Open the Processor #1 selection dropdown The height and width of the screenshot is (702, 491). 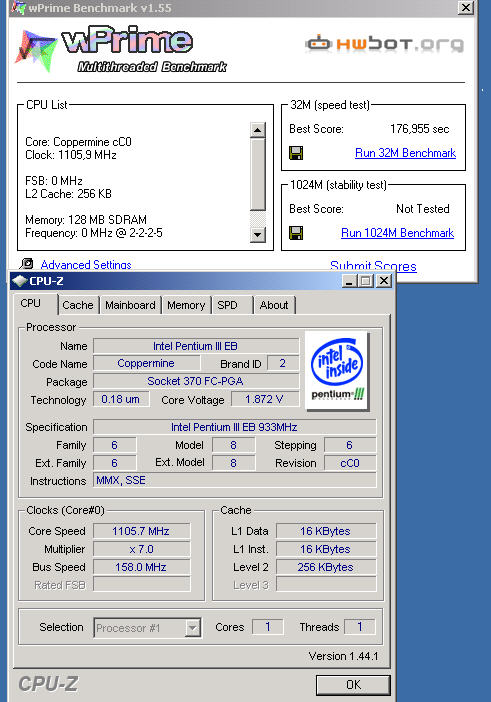[147, 628]
